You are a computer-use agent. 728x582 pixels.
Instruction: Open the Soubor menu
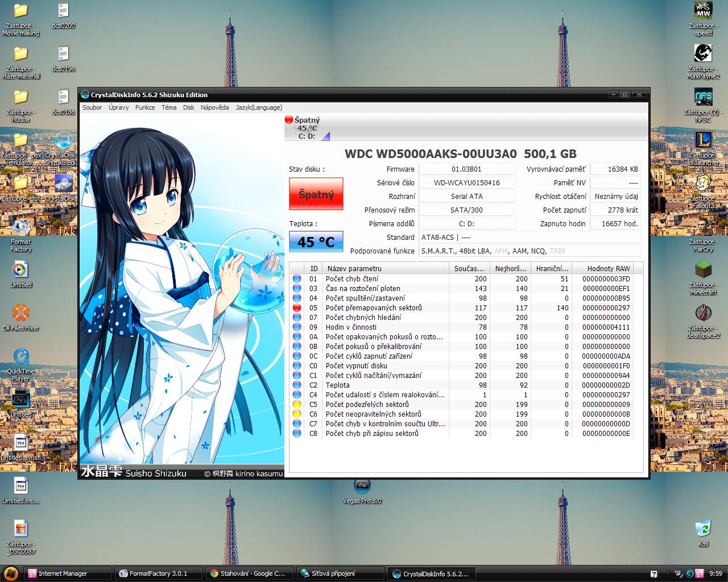coord(92,107)
